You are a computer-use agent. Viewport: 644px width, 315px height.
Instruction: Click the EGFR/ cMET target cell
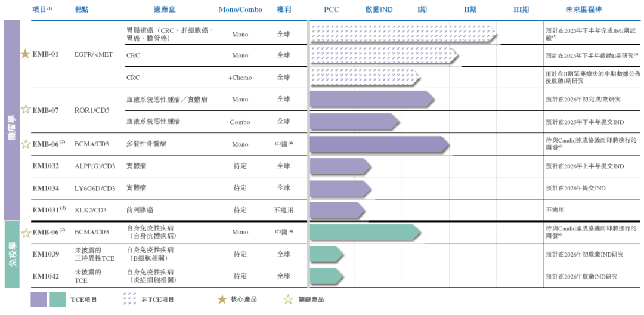(94, 54)
